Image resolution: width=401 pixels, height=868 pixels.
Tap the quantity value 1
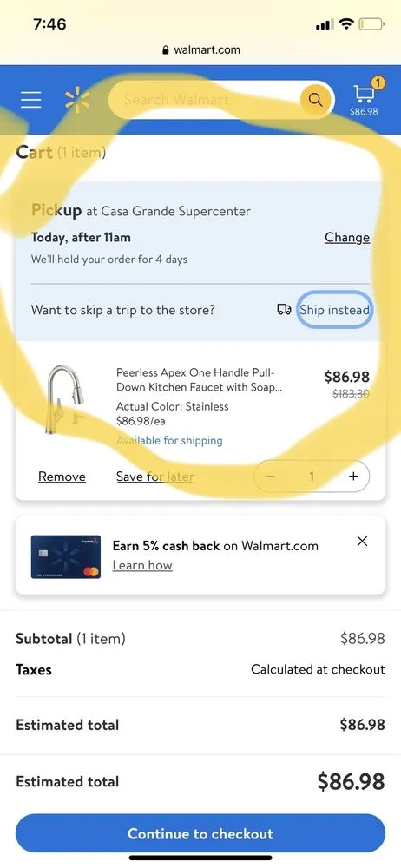(x=312, y=476)
